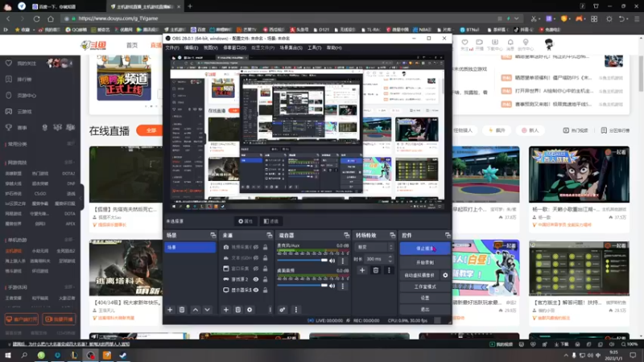Open advanced audio properties with the mixer gears icon
Screen dimensions: 644x362
(283, 310)
